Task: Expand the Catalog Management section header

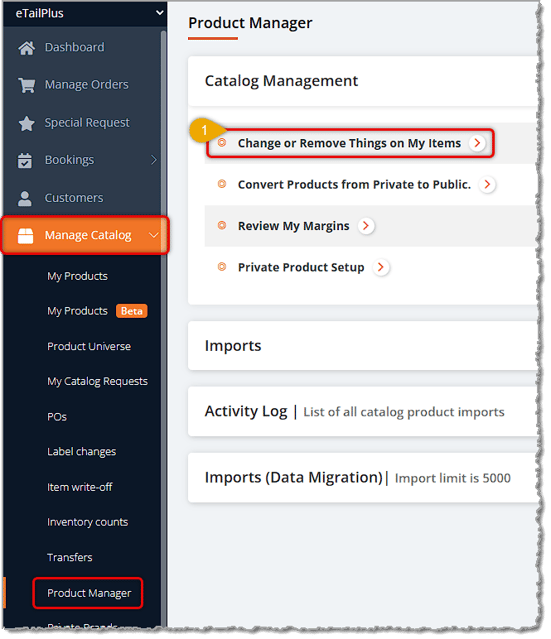Action: click(363, 81)
